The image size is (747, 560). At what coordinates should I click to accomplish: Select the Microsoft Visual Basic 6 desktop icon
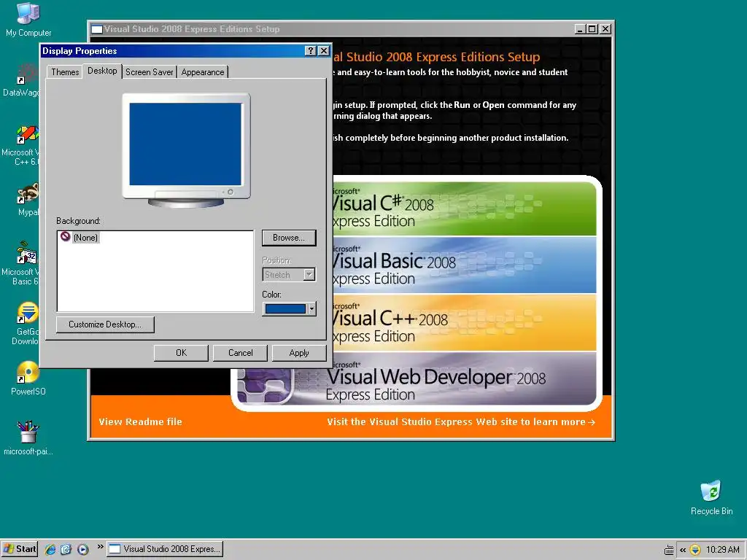point(27,253)
